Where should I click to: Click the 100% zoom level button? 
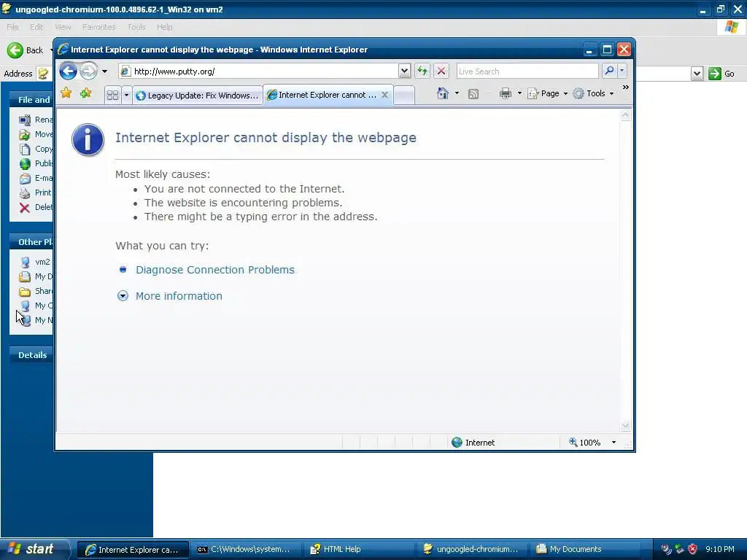(584, 443)
